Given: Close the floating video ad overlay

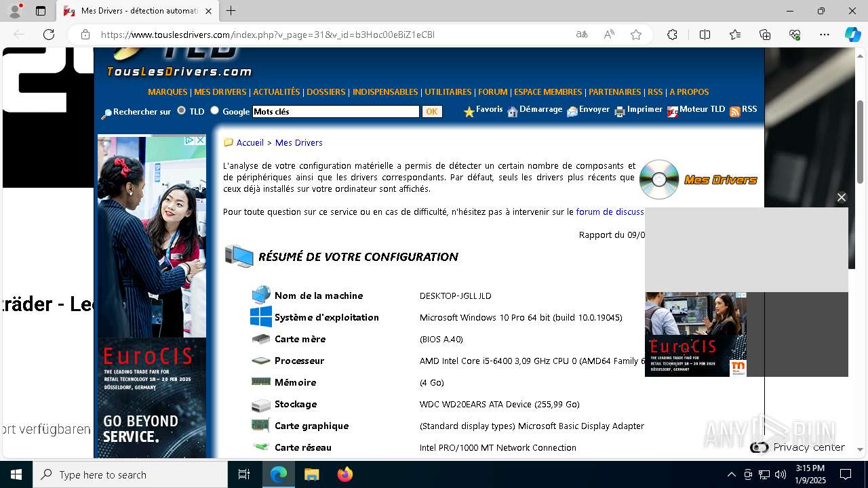Looking at the screenshot, I should [842, 197].
